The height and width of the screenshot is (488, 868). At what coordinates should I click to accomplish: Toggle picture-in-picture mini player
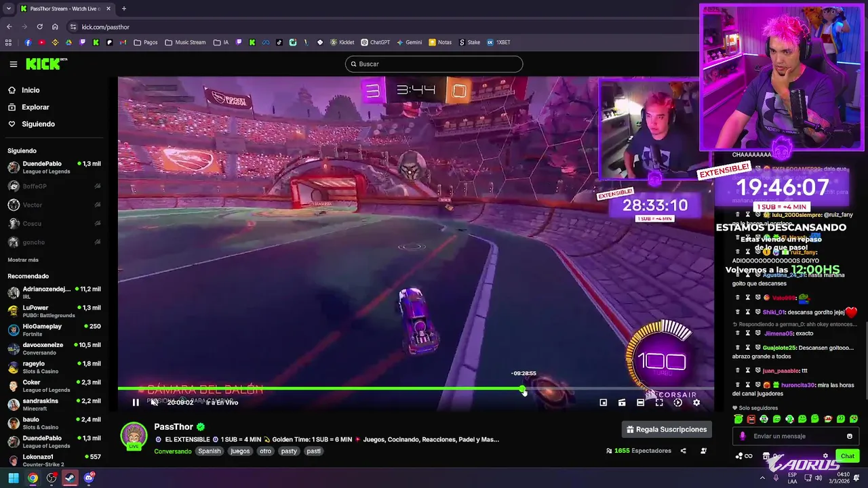click(603, 403)
